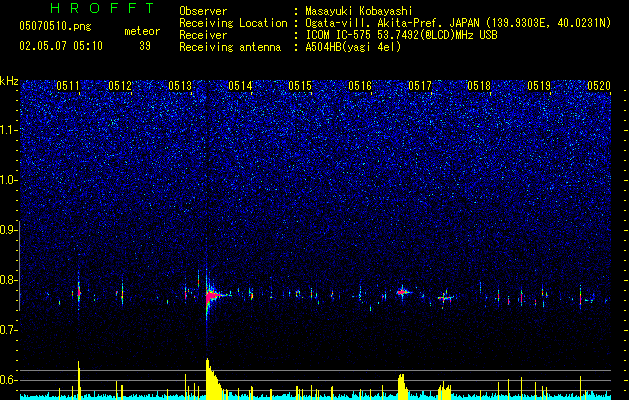Click the Receiving antenna label
This screenshot has width=629, height=400.
tap(230, 47)
